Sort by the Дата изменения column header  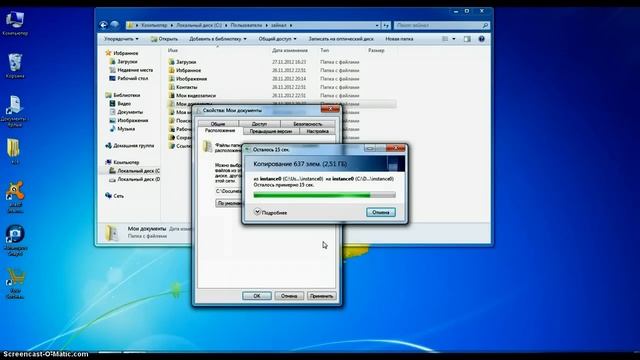(x=290, y=51)
